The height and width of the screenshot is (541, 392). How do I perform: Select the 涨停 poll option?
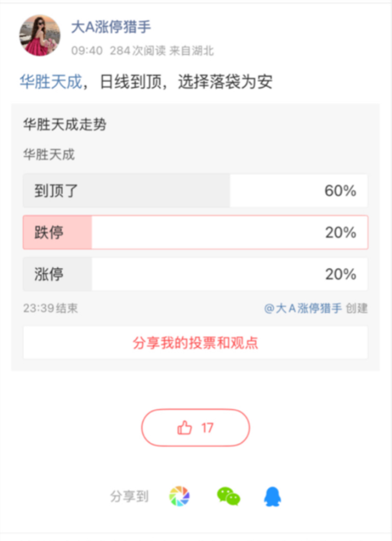click(x=195, y=274)
